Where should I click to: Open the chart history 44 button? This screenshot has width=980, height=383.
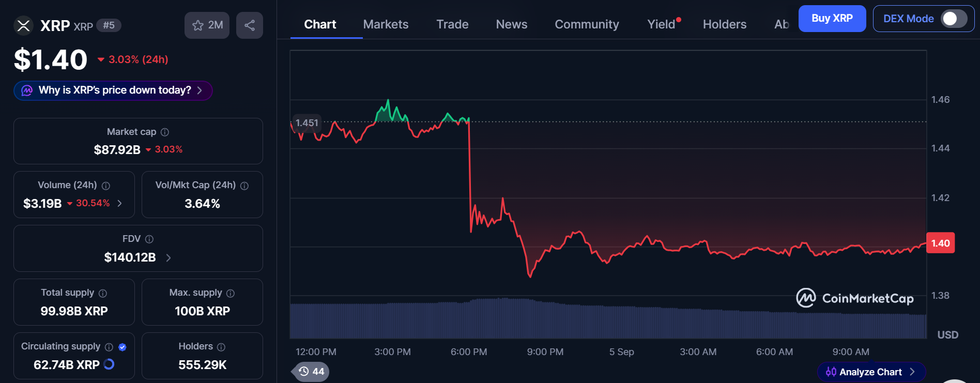[311, 371]
